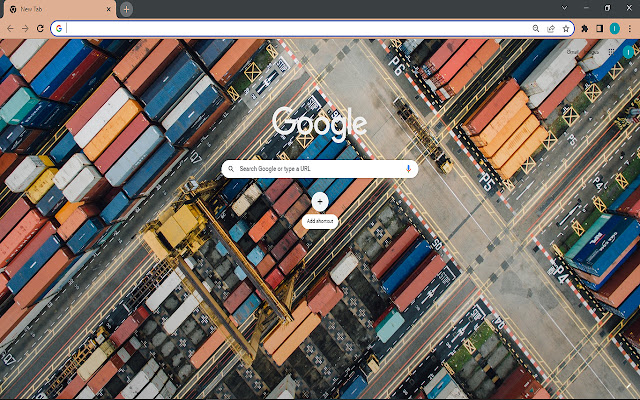Click magnifier icon in Google search box
Viewport: 640px width, 400px height.
click(231, 169)
